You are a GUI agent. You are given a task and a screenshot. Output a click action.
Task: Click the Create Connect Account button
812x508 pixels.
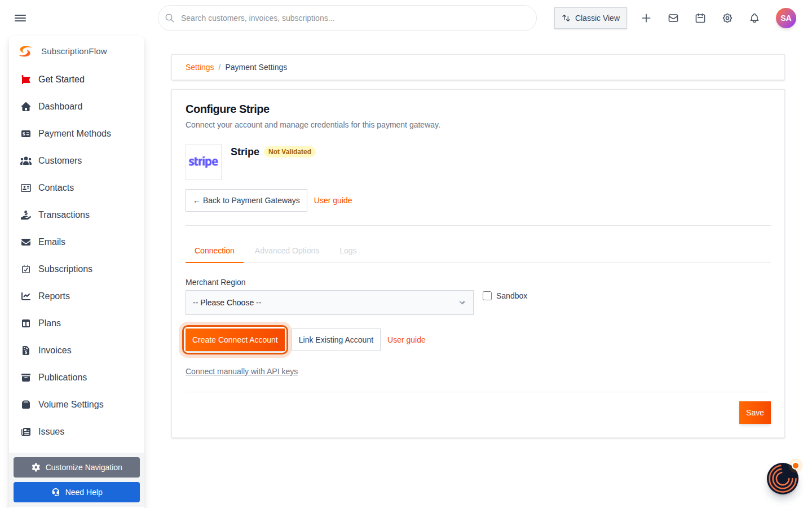tap(235, 340)
